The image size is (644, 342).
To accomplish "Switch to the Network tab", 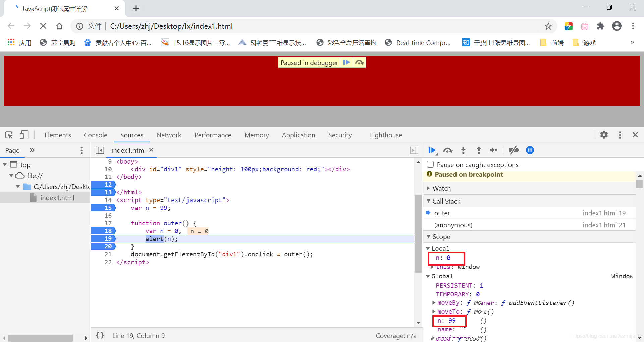I will coord(169,135).
